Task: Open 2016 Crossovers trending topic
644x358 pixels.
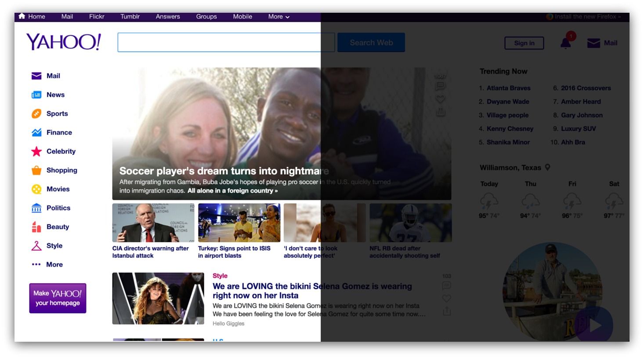Action: tap(586, 88)
